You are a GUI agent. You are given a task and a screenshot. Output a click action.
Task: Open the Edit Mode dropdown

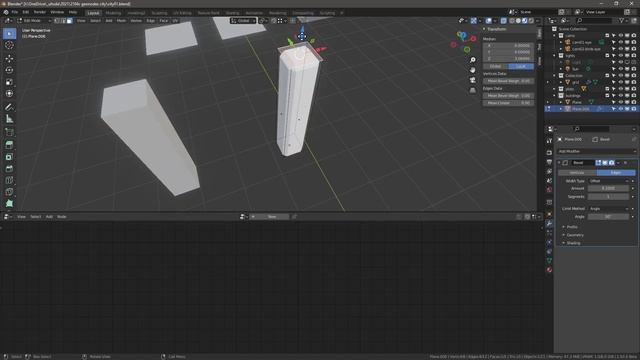pyautogui.click(x=34, y=21)
